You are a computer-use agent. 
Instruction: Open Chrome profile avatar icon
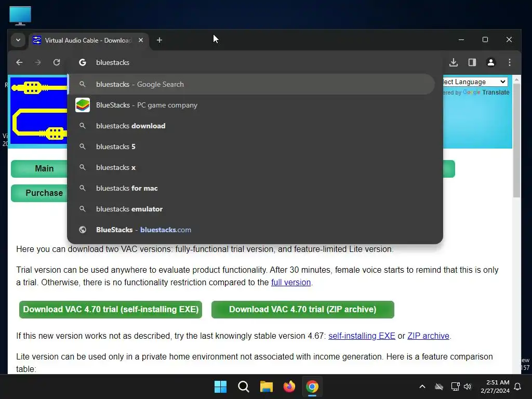coord(491,62)
